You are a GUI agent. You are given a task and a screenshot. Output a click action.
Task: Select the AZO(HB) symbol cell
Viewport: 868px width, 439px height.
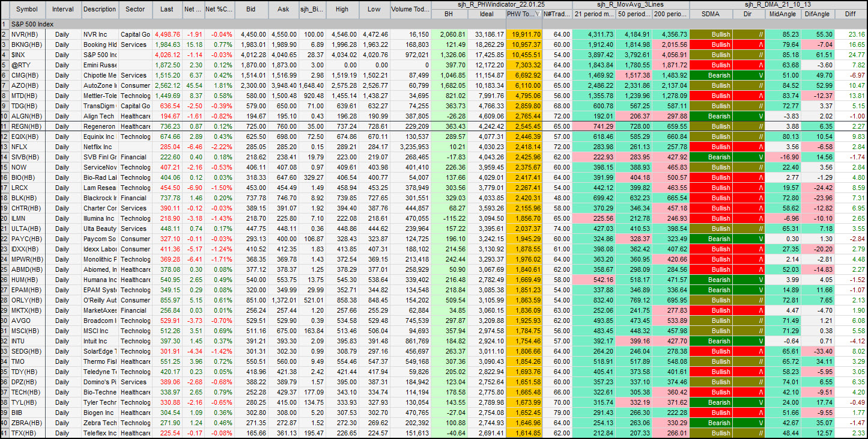[x=28, y=85]
